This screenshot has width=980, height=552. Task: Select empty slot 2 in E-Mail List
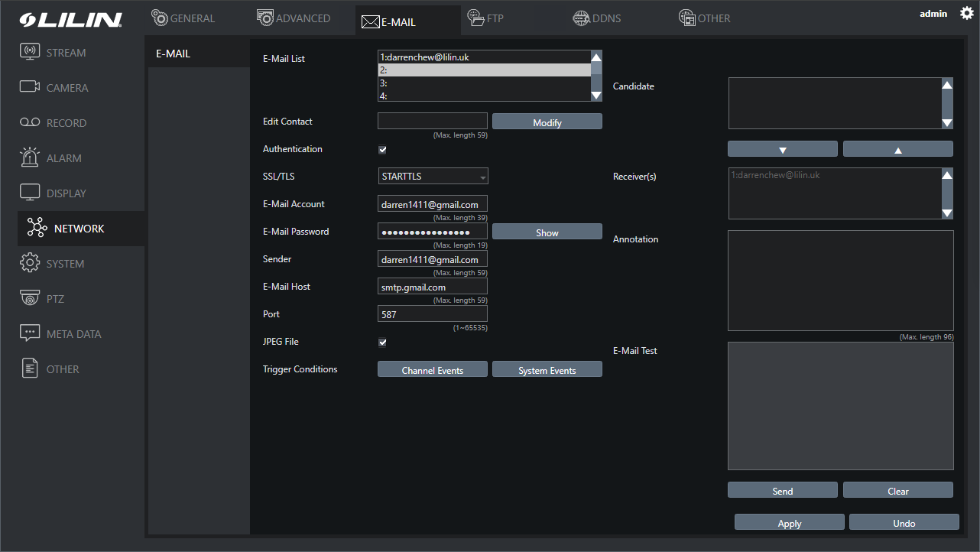tap(485, 70)
